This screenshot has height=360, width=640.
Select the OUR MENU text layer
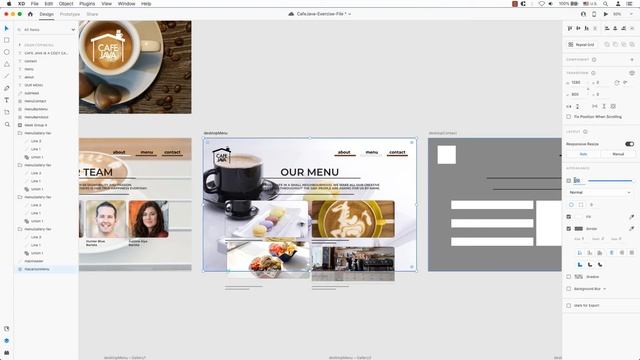click(33, 85)
